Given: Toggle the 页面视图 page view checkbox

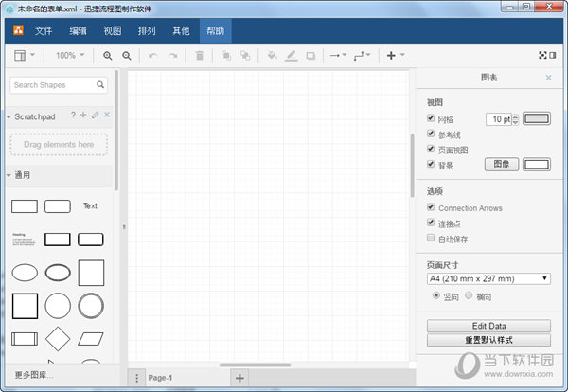Looking at the screenshot, I should pyautogui.click(x=431, y=149).
